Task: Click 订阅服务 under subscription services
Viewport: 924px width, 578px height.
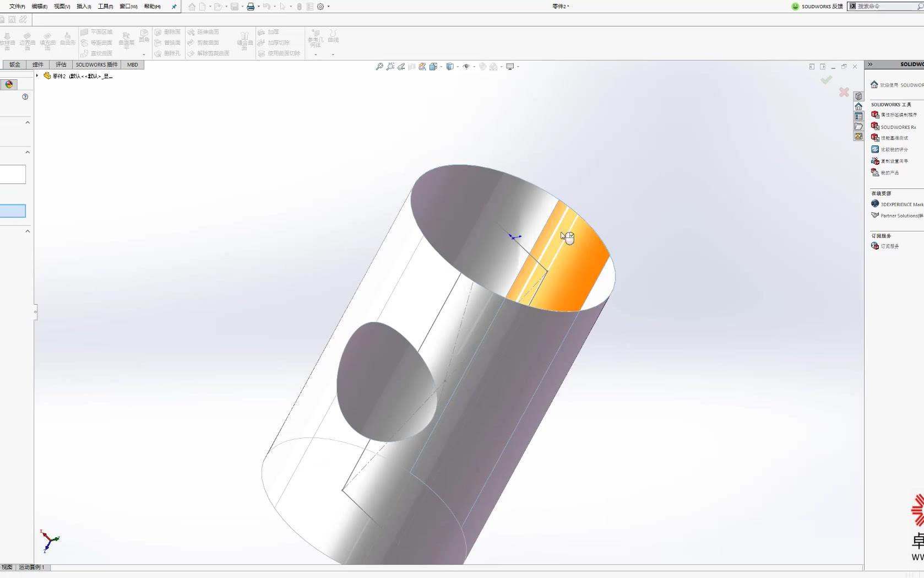Action: click(889, 246)
